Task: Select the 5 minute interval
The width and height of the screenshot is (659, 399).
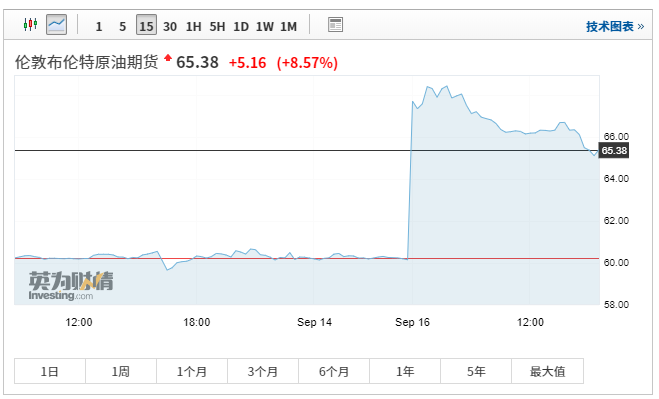Action: click(x=122, y=26)
